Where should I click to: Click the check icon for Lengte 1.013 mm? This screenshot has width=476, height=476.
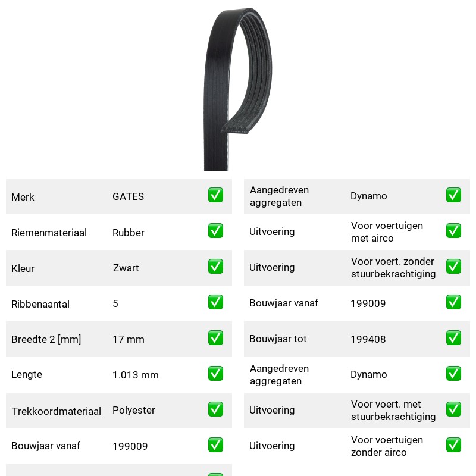coord(215,374)
